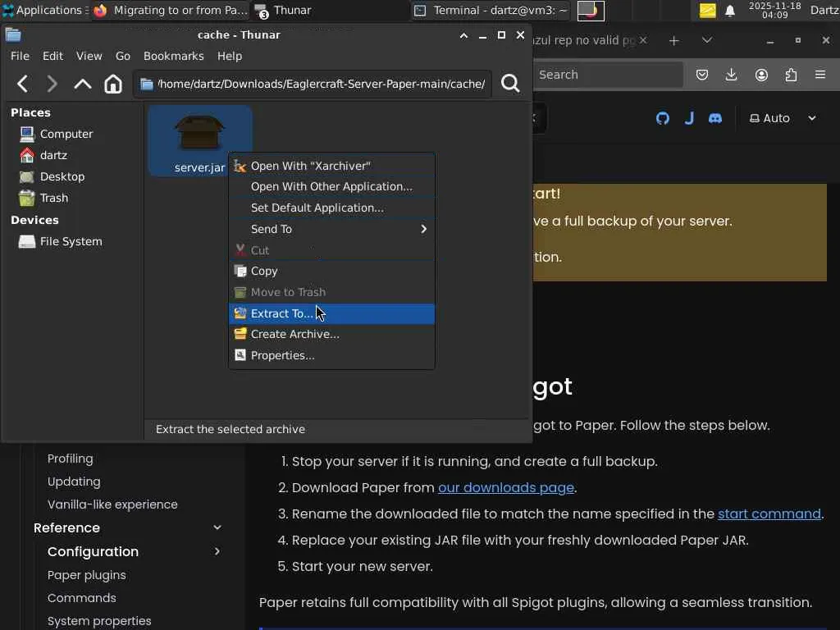
Task: Open the Thunar Edit menu
Action: [52, 56]
